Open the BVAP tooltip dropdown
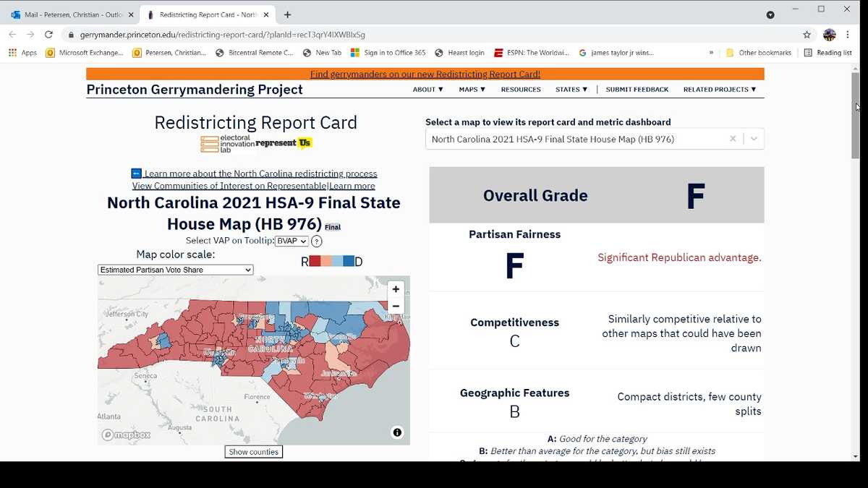Image resolution: width=868 pixels, height=488 pixels. (x=292, y=241)
